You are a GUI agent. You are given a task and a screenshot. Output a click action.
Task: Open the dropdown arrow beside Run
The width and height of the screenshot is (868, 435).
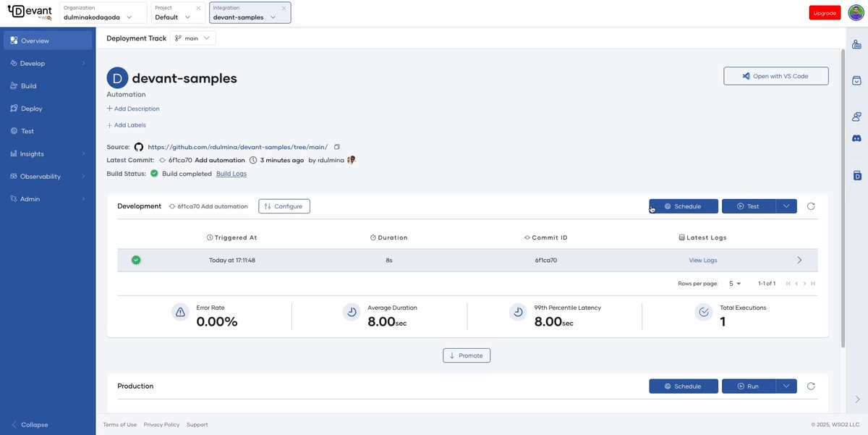tap(786, 386)
